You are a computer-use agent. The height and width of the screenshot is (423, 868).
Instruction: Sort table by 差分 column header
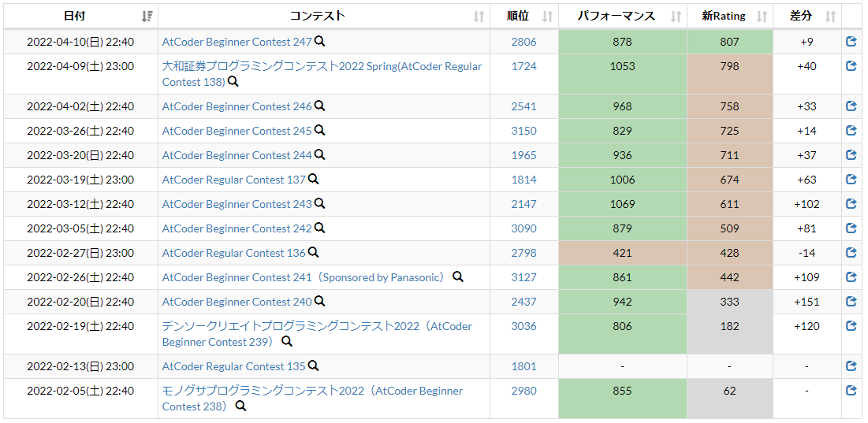point(807,16)
